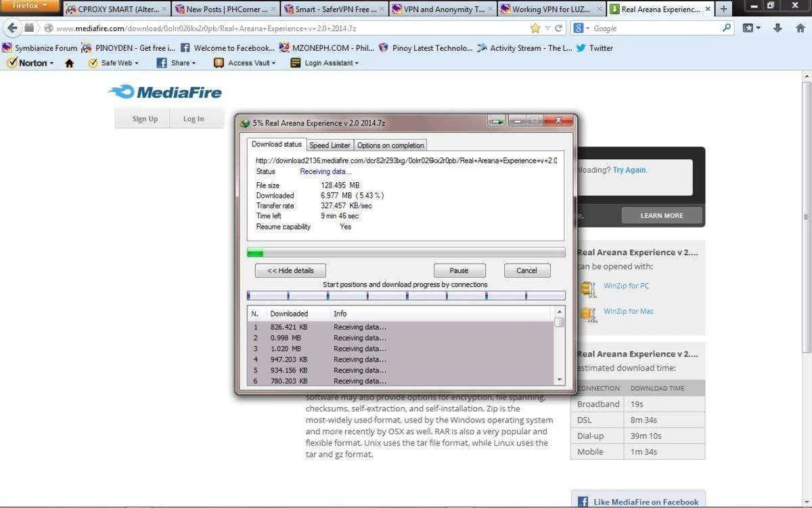Image resolution: width=812 pixels, height=508 pixels.
Task: Open the WinZip for PC link
Action: [x=626, y=286]
